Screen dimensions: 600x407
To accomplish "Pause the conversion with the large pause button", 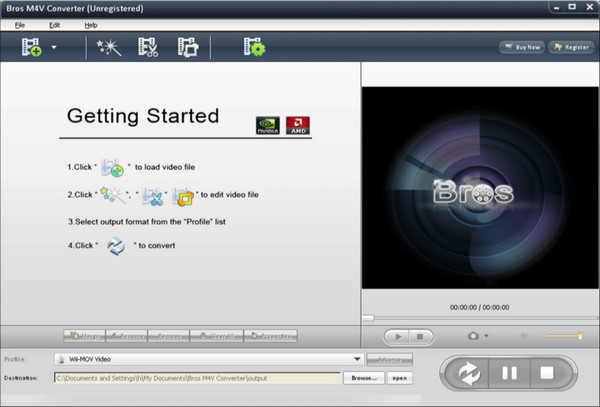I will [x=509, y=373].
